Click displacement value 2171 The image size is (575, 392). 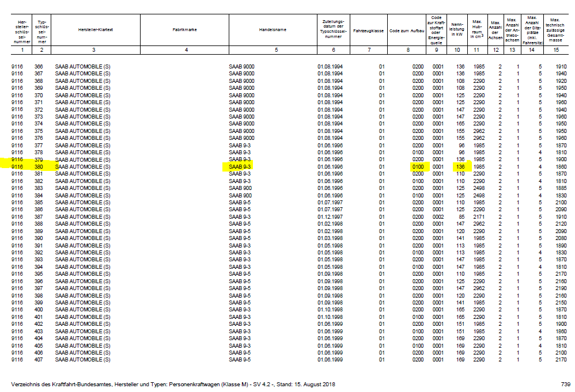coord(479,217)
